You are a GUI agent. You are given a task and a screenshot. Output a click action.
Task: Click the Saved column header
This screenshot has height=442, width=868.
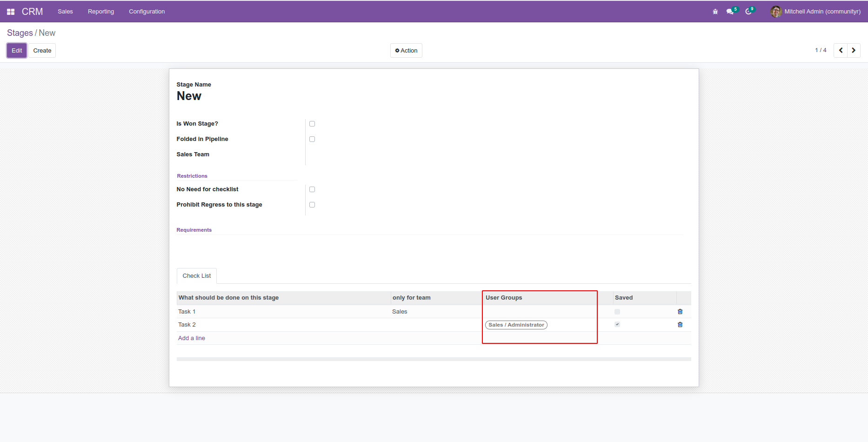pos(644,298)
